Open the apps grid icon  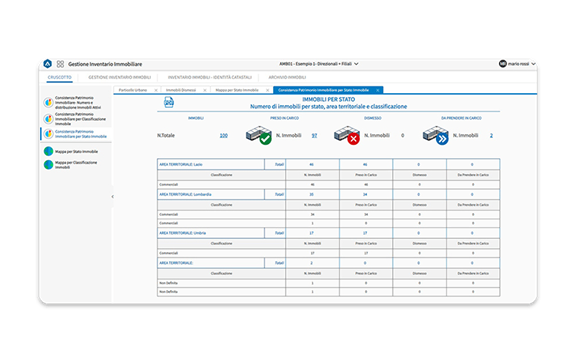pyautogui.click(x=60, y=64)
